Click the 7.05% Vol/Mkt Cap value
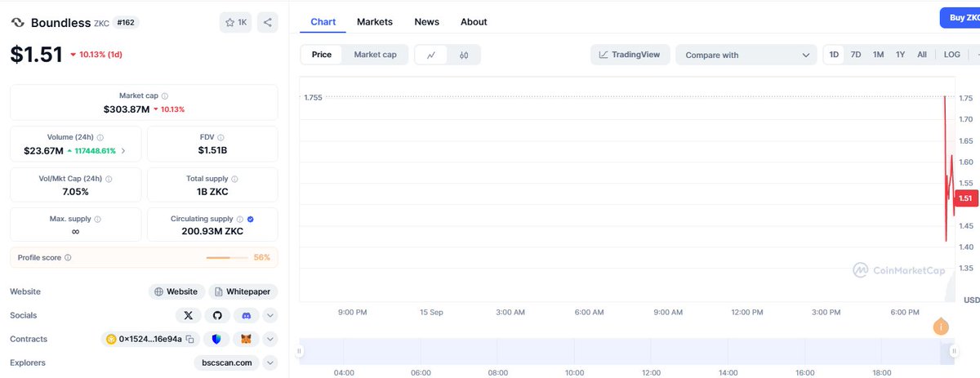The image size is (980, 378). (75, 192)
